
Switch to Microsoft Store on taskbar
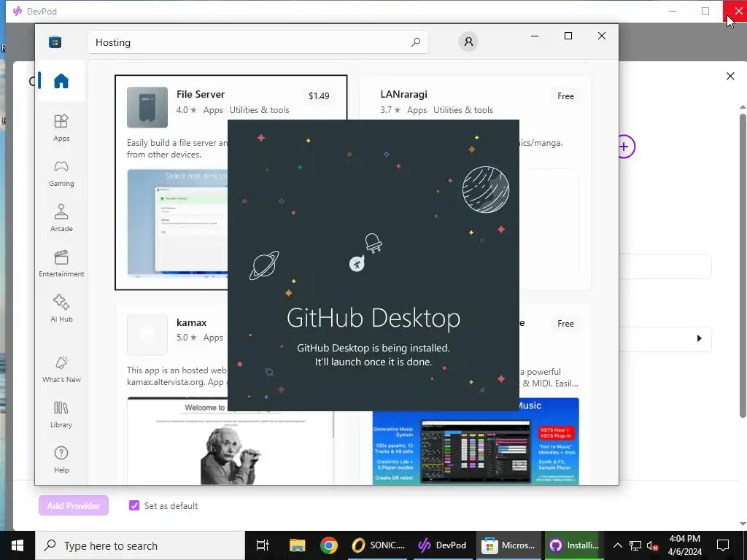(x=508, y=545)
